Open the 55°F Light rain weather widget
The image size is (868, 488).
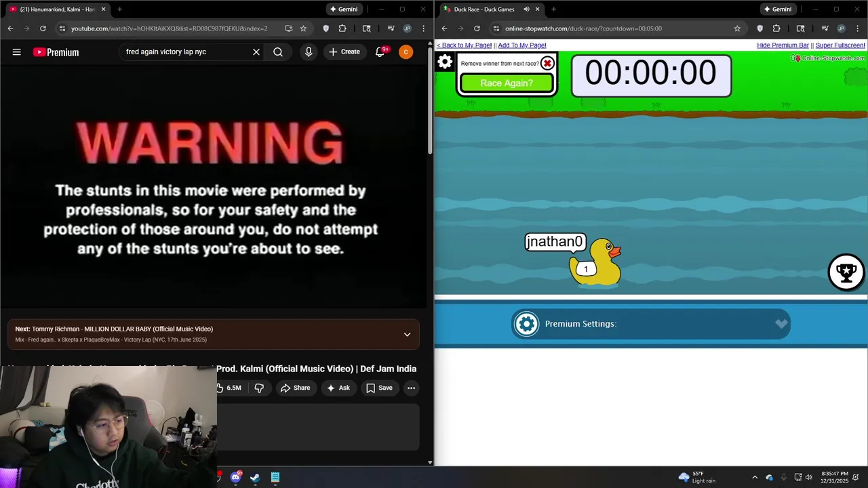[x=696, y=477]
